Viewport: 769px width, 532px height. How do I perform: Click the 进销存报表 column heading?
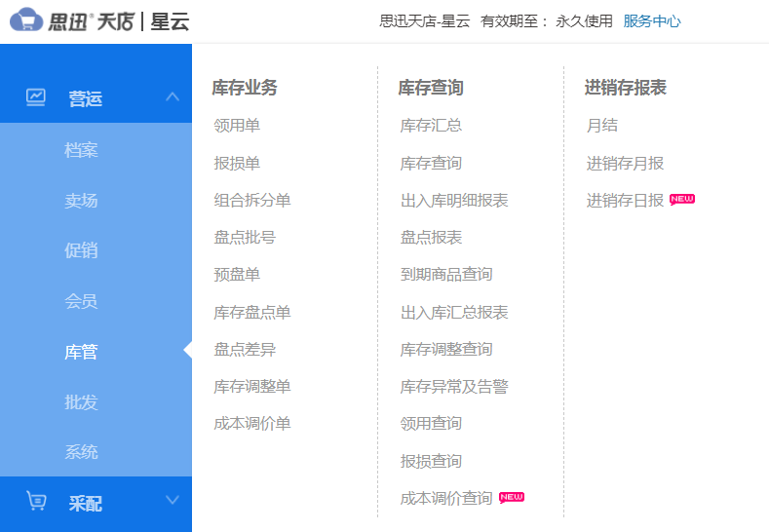(626, 88)
